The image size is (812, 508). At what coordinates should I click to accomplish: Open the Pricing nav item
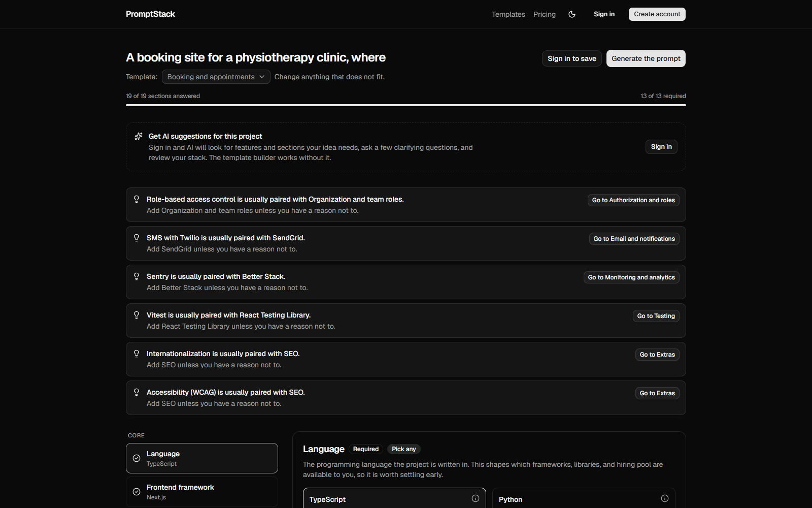click(545, 14)
